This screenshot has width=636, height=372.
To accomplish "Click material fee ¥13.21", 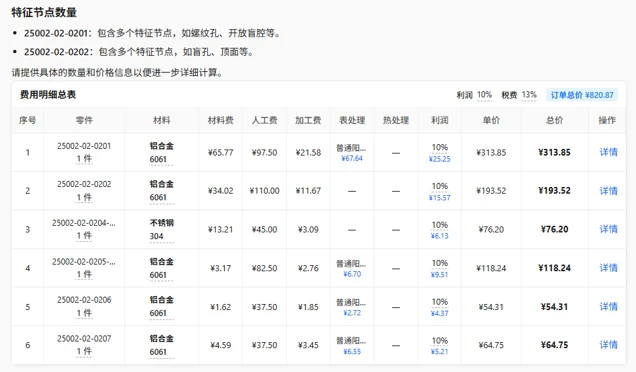I will 221,230.
